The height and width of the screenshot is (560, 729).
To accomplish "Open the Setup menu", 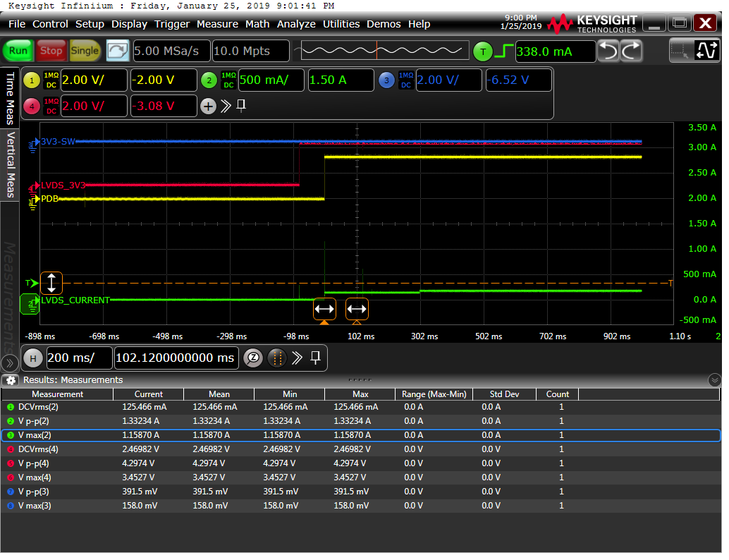I will point(90,24).
